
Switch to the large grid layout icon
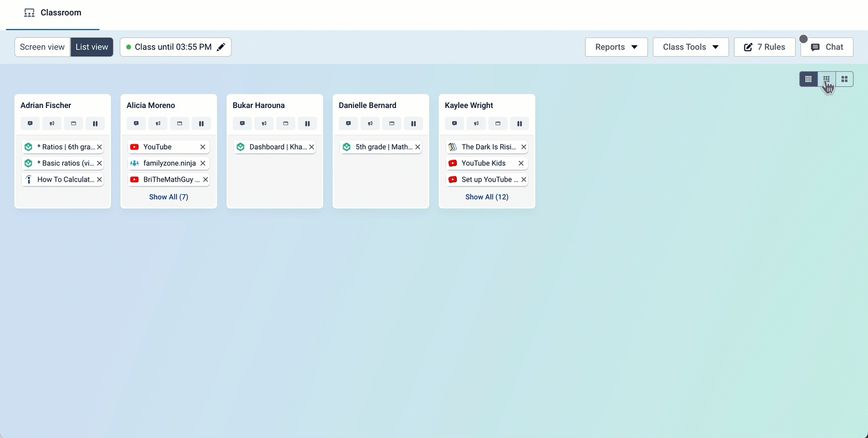844,79
